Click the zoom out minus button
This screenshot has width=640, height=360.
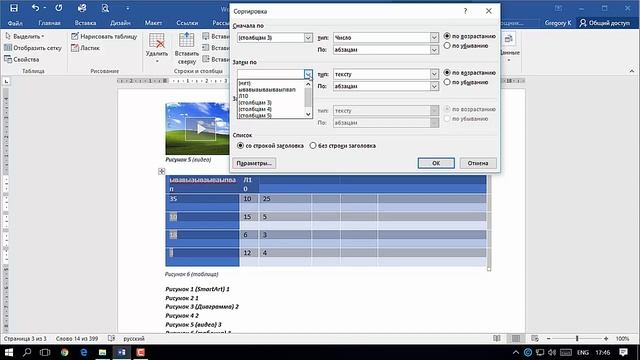549,338
